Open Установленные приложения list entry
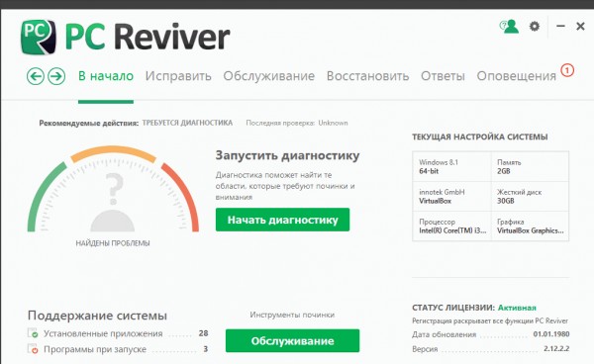This screenshot has height=364, width=594. [x=118, y=333]
